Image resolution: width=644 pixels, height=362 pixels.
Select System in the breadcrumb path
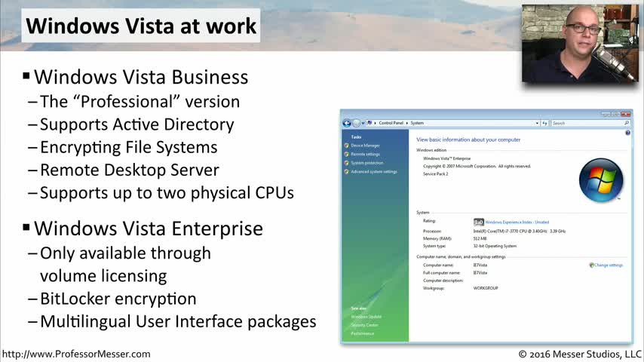tap(417, 123)
